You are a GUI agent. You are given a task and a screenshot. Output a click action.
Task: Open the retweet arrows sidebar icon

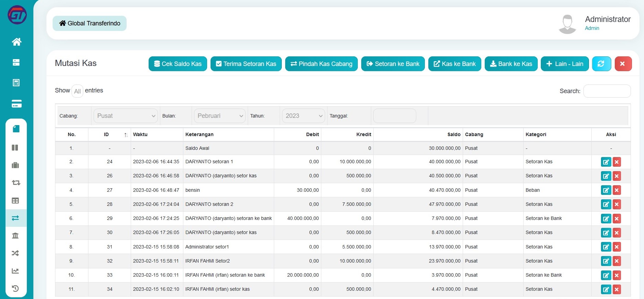click(16, 182)
